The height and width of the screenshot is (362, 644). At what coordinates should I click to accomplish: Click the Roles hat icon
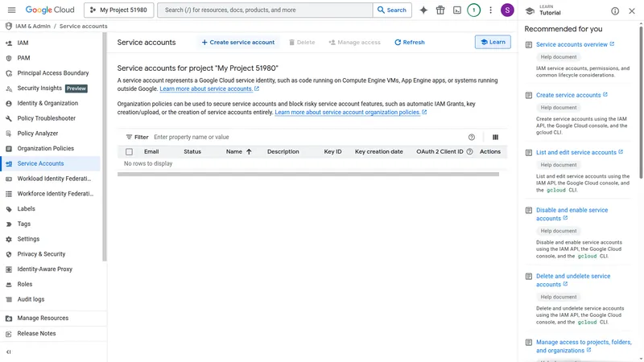pyautogui.click(x=9, y=285)
